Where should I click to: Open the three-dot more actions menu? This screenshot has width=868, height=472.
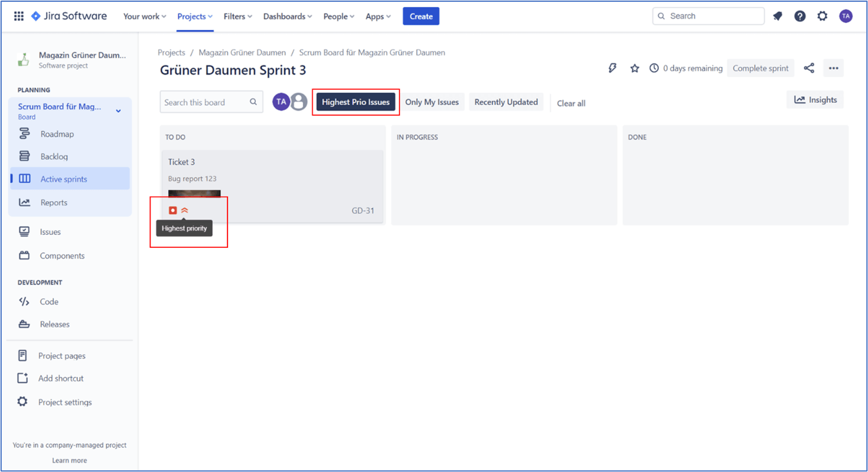pos(834,69)
